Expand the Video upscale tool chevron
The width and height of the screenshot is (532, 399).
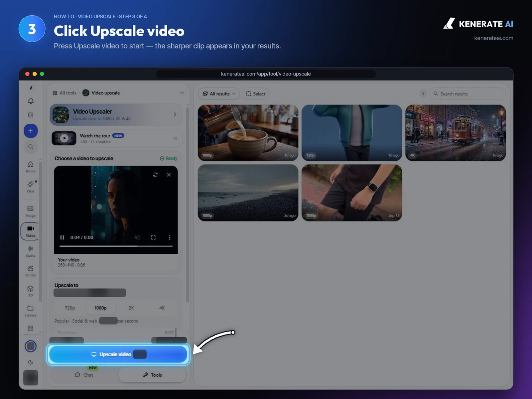(182, 93)
